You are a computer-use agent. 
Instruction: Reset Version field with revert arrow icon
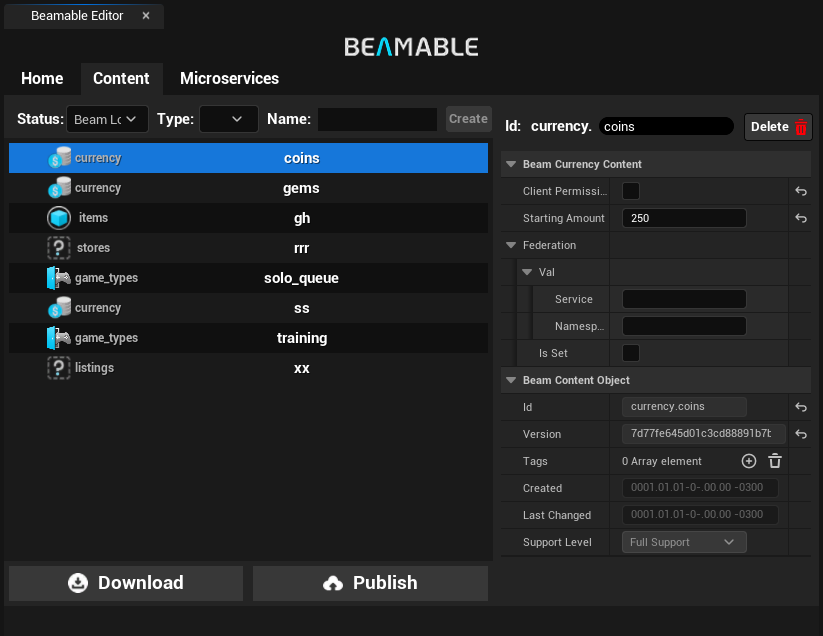point(800,434)
